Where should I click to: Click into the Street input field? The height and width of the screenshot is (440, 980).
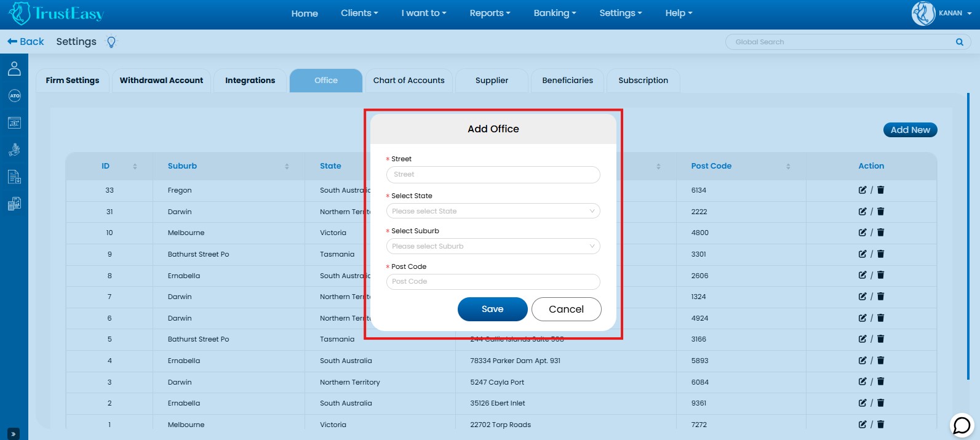click(x=493, y=175)
